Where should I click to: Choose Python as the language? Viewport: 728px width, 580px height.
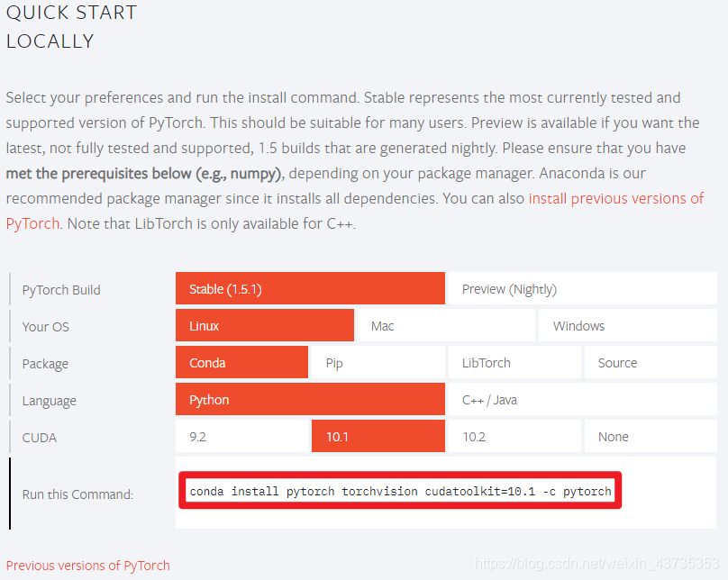pyautogui.click(x=310, y=399)
